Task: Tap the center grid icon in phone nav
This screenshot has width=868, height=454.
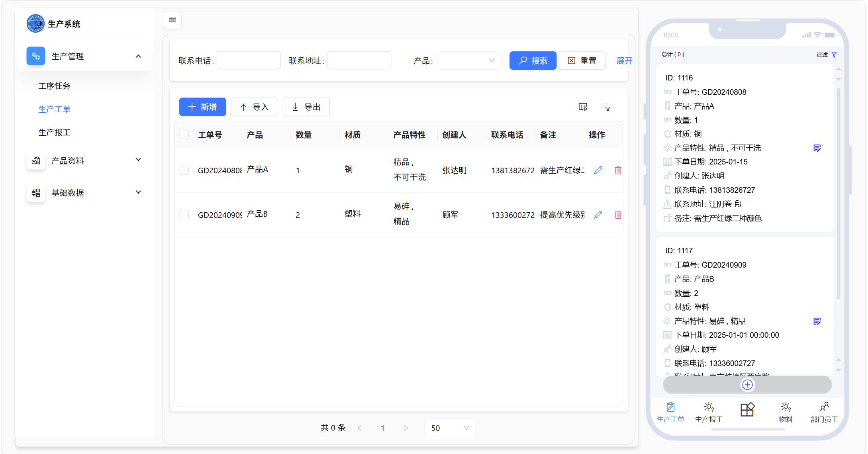Action: [x=747, y=409]
